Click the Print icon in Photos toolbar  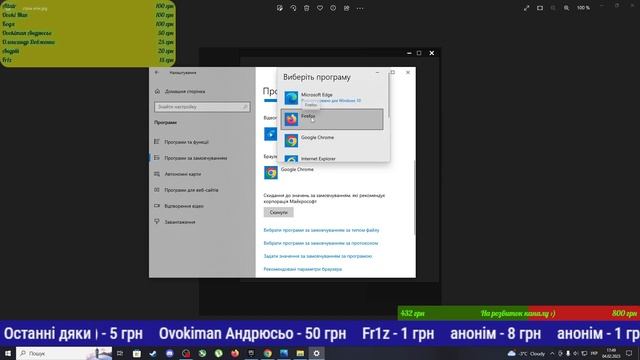click(x=347, y=8)
